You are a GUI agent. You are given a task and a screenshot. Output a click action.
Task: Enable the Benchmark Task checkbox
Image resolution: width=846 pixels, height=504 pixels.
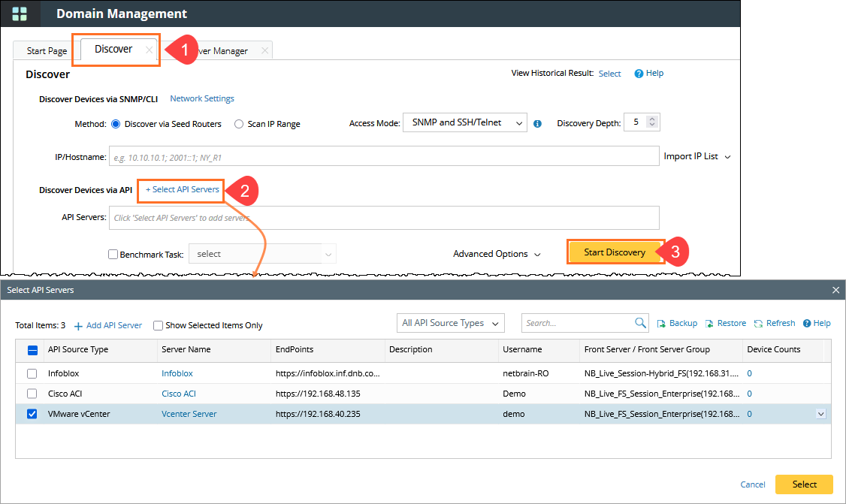pos(113,255)
